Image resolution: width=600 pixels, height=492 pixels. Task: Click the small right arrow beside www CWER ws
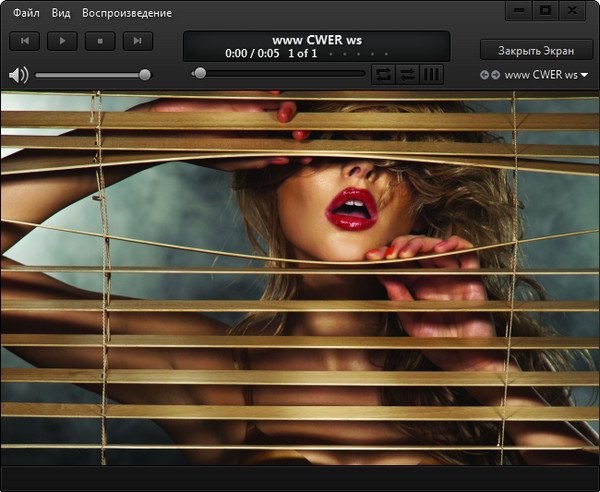click(495, 75)
